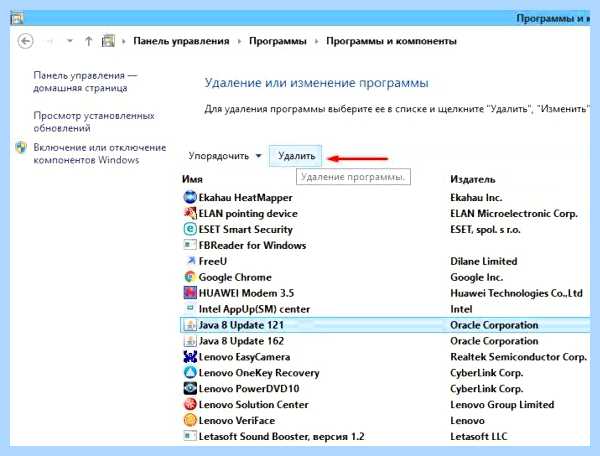600x456 pixels.
Task: Expand breadcrumb arrow before Панель управления
Action: (124, 41)
